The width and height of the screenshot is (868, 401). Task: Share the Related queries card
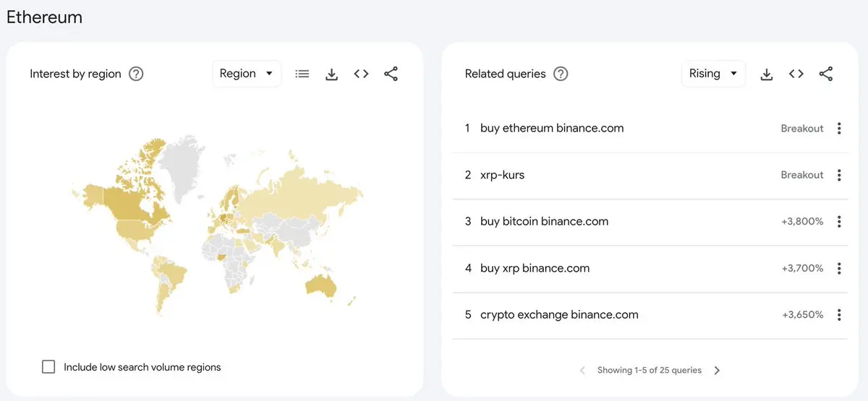pyautogui.click(x=826, y=74)
